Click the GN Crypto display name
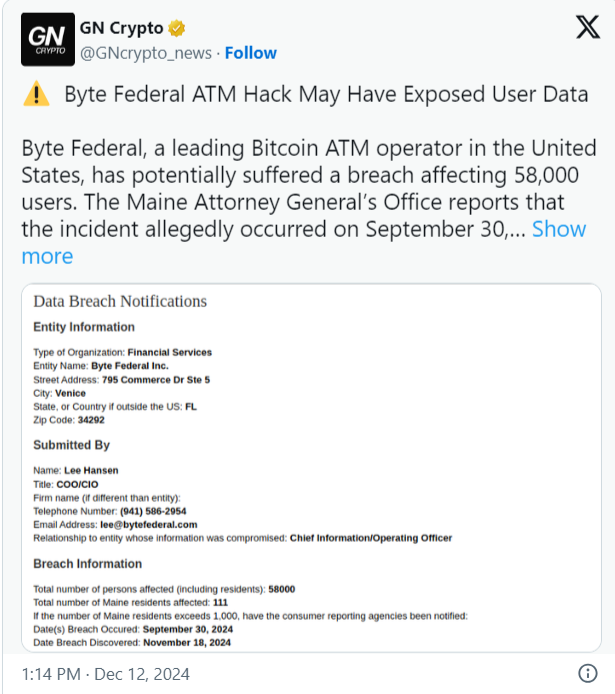615x694 pixels. pos(121,27)
